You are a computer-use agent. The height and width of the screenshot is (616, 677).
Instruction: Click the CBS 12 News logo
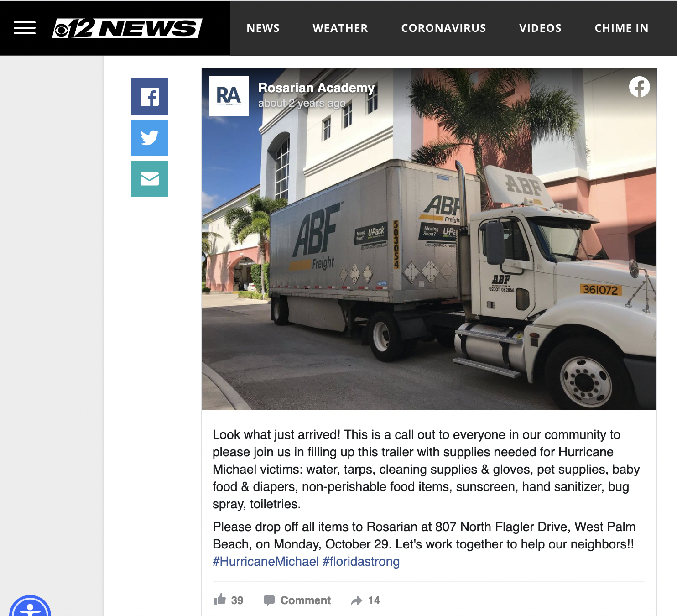coord(127,28)
